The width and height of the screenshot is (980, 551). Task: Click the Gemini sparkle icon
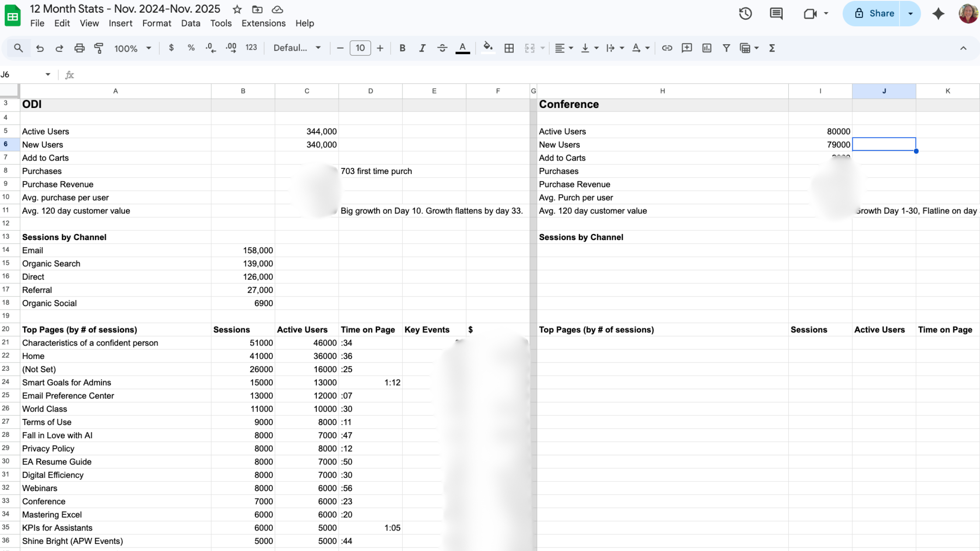tap(938, 14)
